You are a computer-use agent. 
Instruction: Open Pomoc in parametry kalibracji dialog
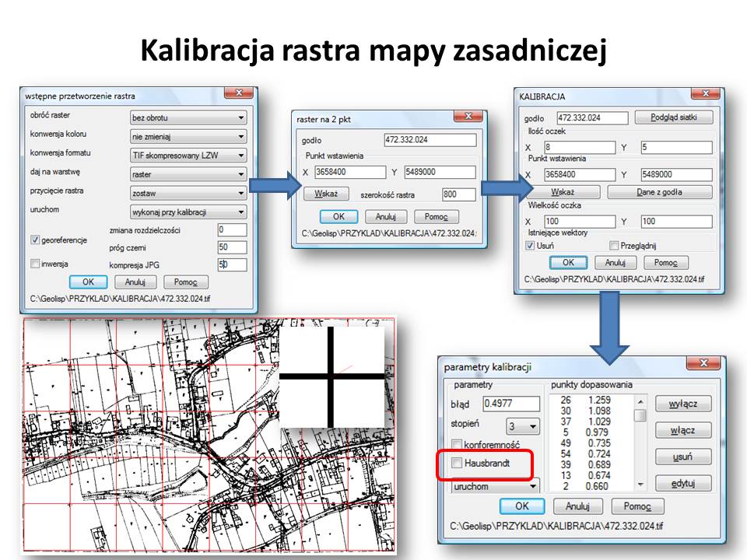pyautogui.click(x=637, y=506)
